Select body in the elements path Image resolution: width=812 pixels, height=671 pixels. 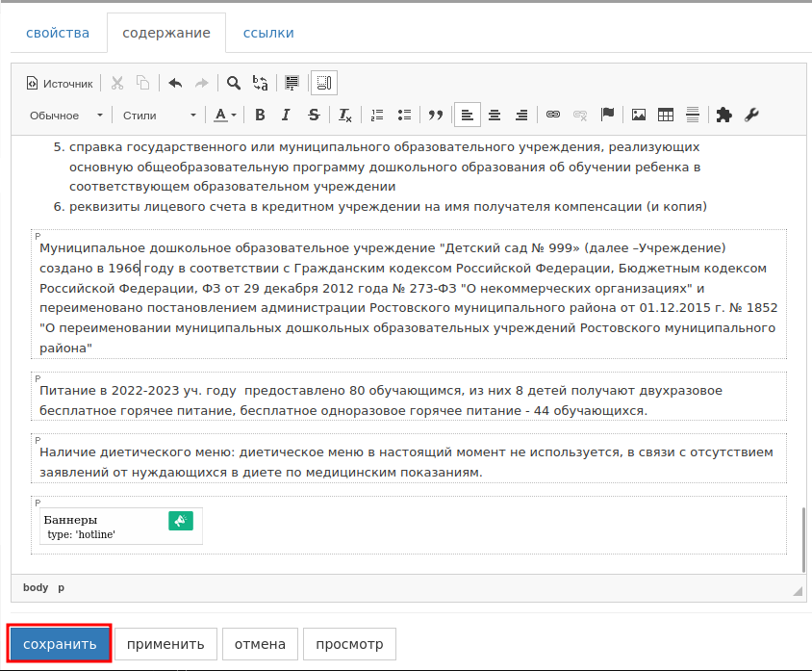pos(36,587)
